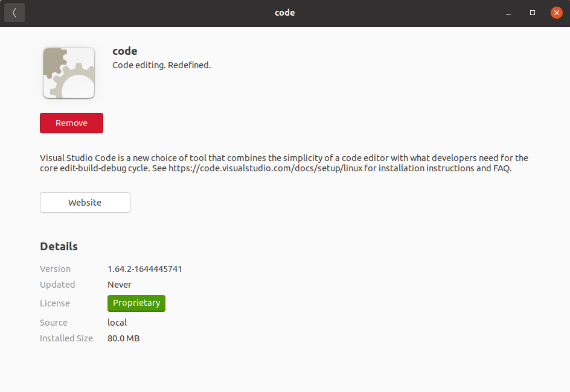The height and width of the screenshot is (392, 570).
Task: Maximize the software window
Action: click(x=533, y=13)
